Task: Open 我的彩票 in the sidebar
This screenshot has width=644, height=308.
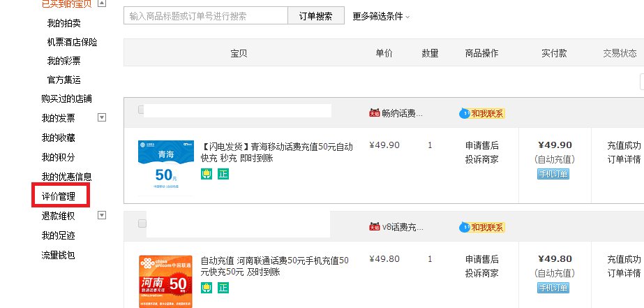Action: tap(63, 61)
